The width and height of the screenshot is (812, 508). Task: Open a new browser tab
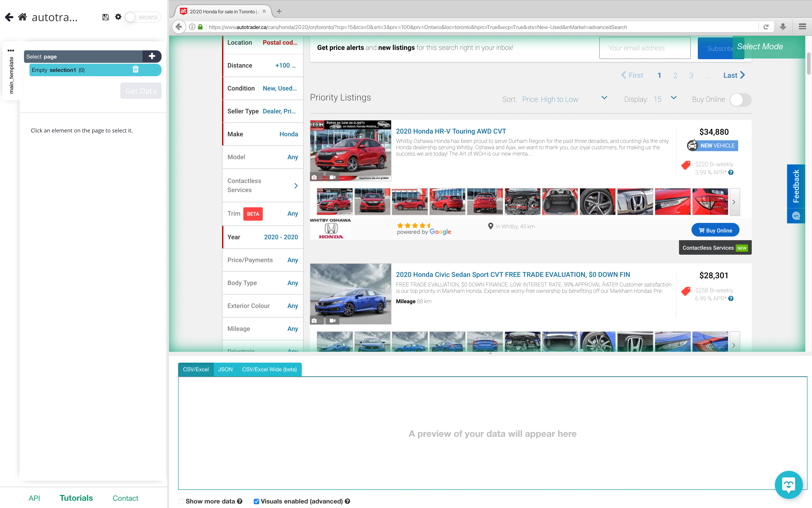[279, 11]
